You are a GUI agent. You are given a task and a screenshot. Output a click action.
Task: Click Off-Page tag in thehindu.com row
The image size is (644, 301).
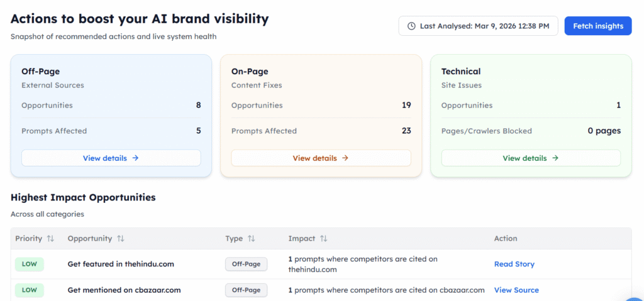[246, 264]
